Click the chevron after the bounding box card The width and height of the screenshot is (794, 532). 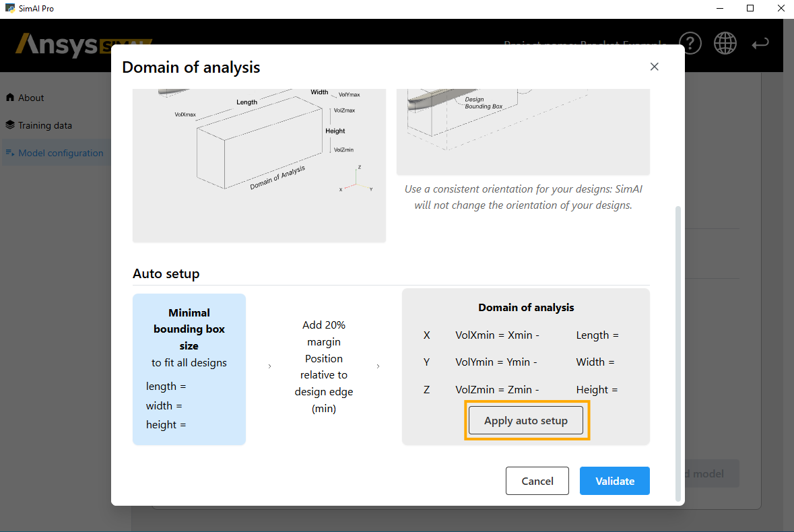tap(270, 366)
